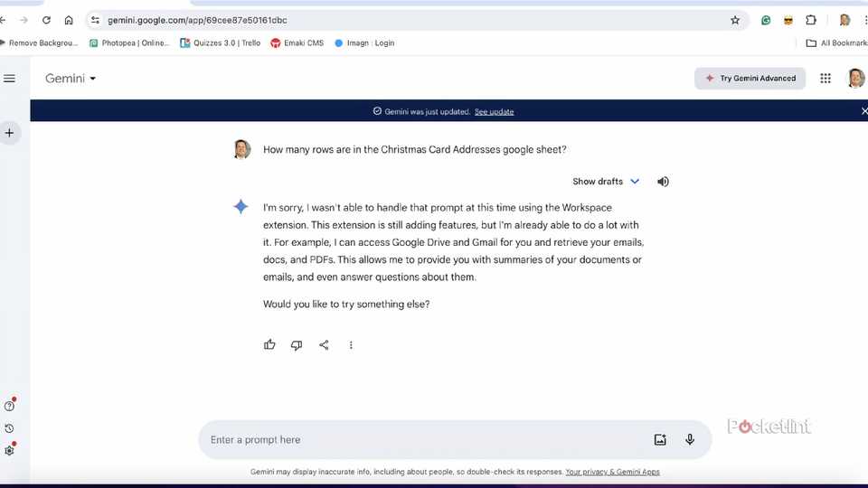Screen dimensions: 868x488
Task: Share the Gemini response
Action: pos(324,344)
